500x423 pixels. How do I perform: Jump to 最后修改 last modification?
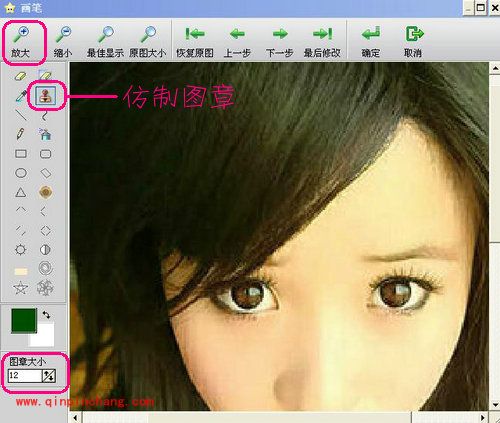(322, 42)
